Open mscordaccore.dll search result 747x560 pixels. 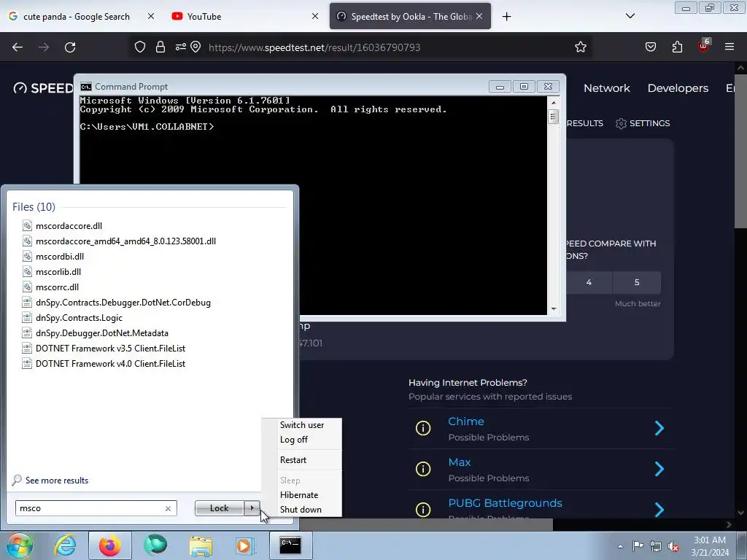coord(69,226)
